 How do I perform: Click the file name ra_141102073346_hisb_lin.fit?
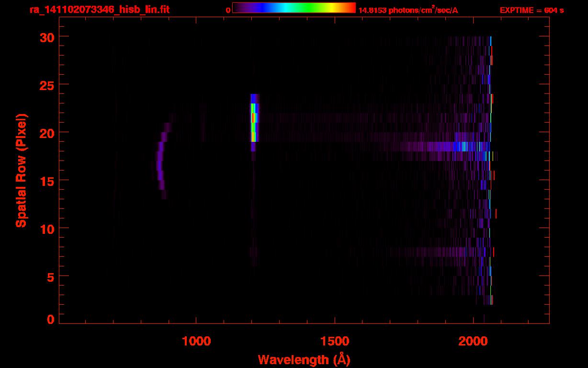[x=99, y=10]
